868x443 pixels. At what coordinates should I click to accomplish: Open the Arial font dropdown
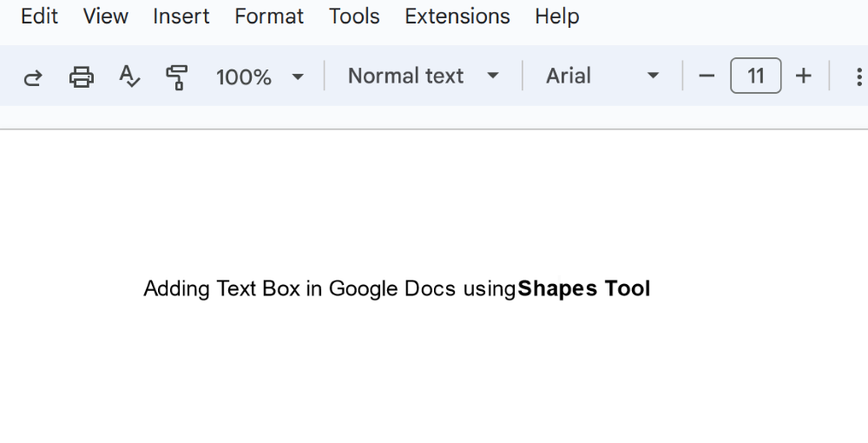(602, 76)
